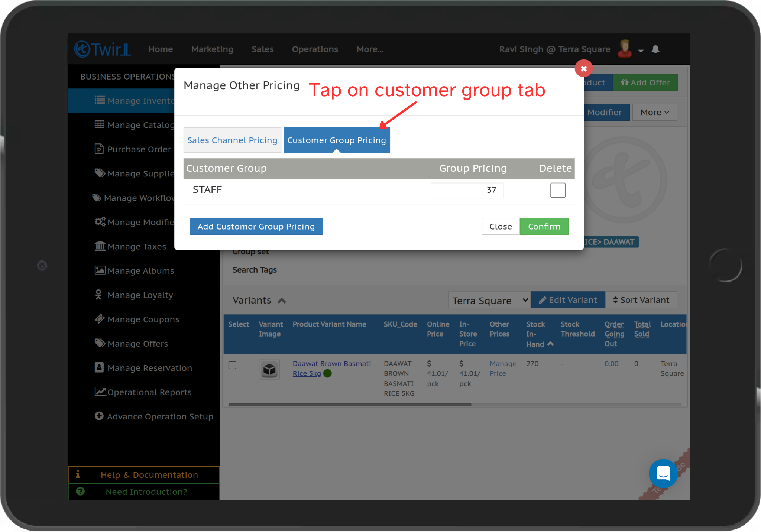761x532 pixels.
Task: Click the Manage Supplier tag icon
Action: pos(100,173)
